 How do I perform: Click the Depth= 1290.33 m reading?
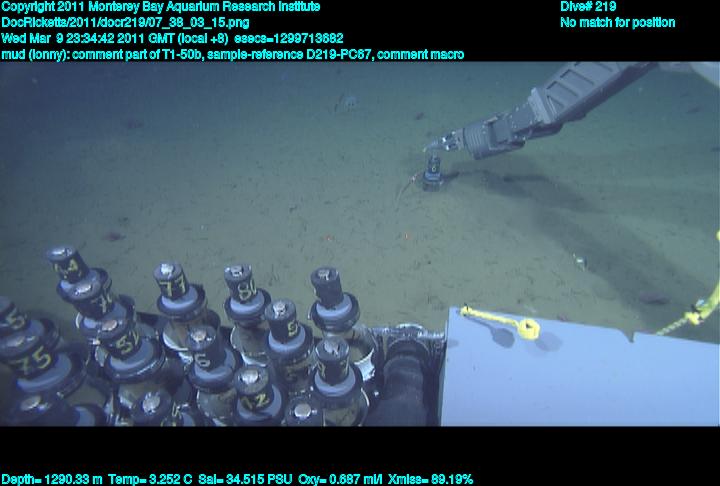51,479
